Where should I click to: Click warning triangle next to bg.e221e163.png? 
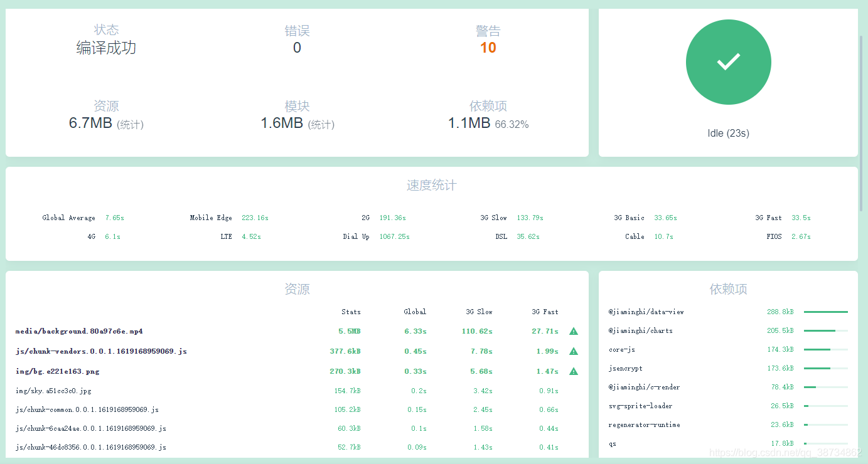pos(573,371)
